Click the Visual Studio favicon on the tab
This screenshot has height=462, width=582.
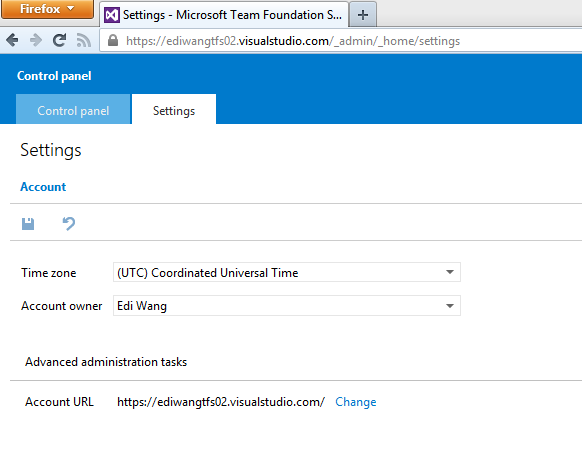(112, 15)
